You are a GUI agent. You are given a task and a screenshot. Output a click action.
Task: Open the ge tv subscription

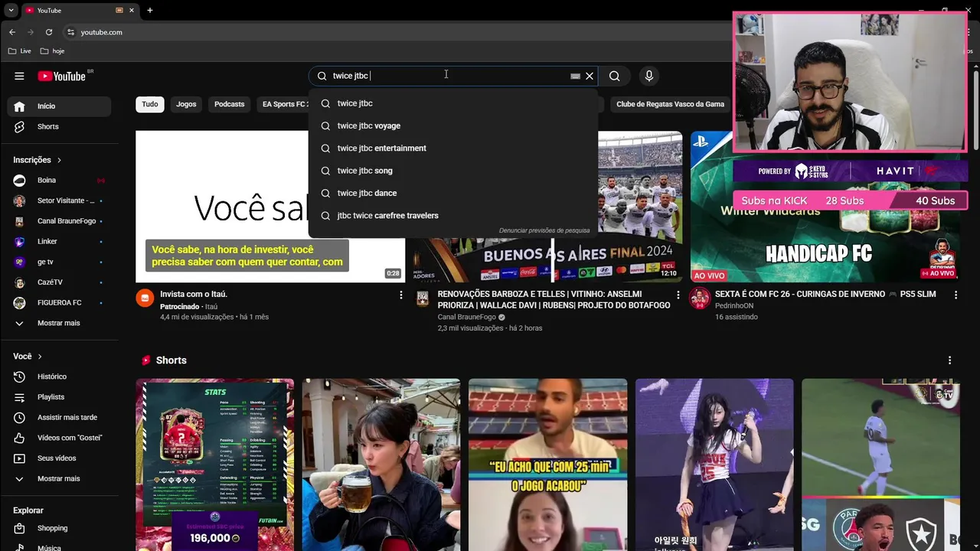coord(59,262)
